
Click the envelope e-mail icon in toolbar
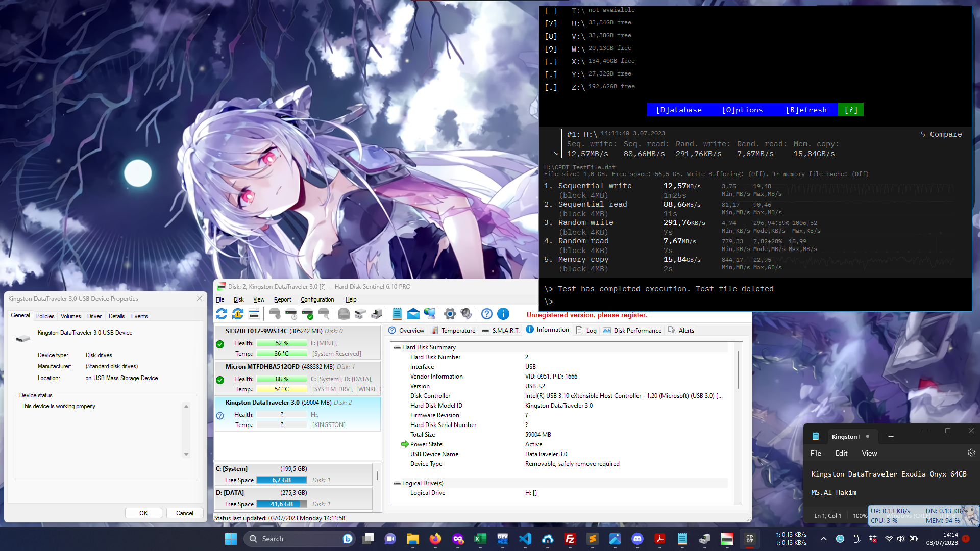(413, 314)
